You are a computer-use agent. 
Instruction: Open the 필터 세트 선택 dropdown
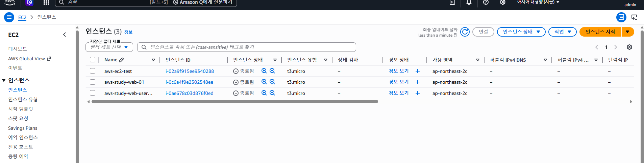tap(109, 47)
